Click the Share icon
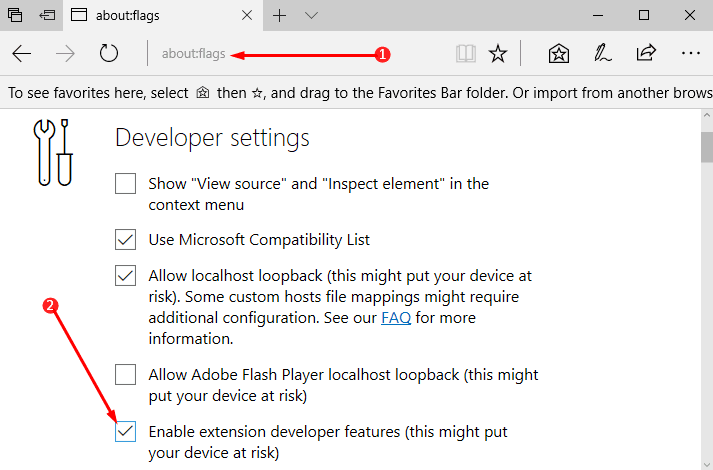713x470 pixels. click(646, 54)
